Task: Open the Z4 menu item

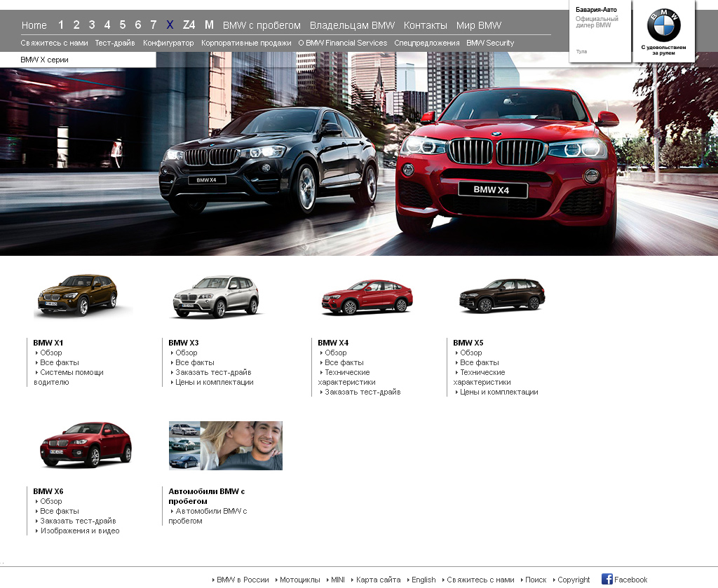Action: click(189, 25)
